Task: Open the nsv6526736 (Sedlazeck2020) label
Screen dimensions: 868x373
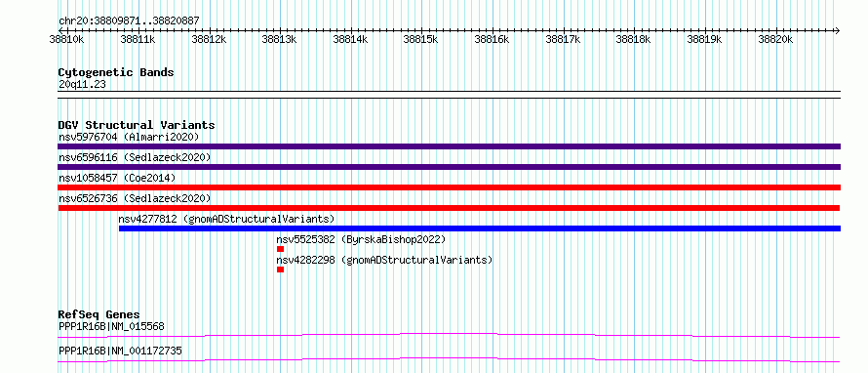Action: coord(135,198)
